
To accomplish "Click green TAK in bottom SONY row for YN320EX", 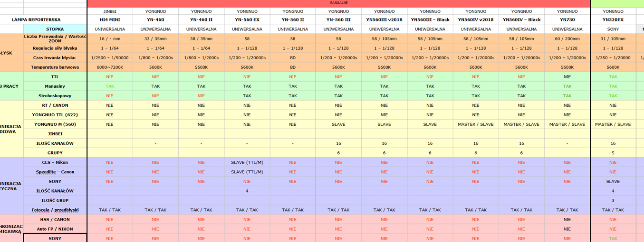I will [613, 238].
